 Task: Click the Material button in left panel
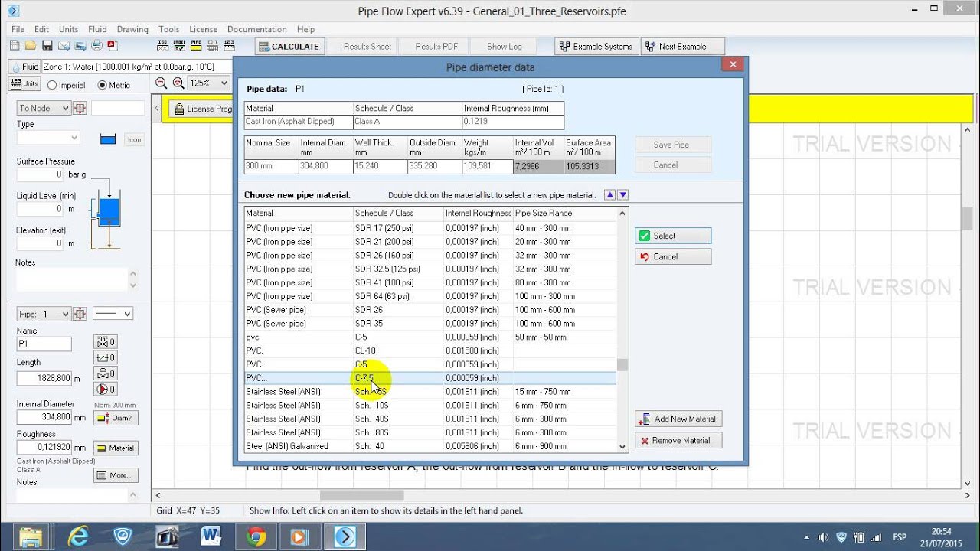point(115,448)
